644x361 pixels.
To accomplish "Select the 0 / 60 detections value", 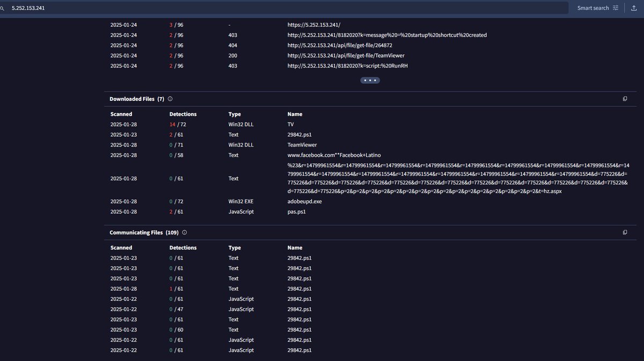I will (176, 329).
